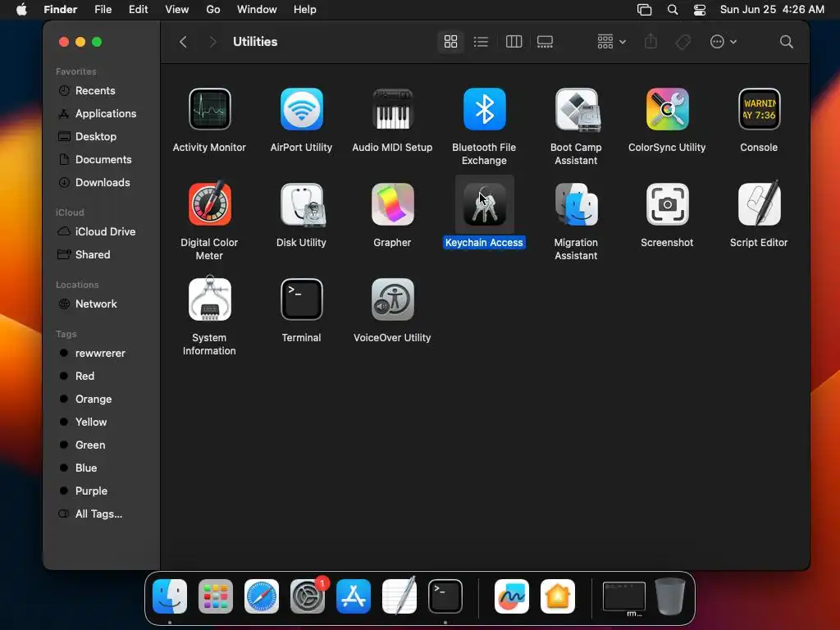Click the Share toolbar button
The width and height of the screenshot is (840, 630).
(651, 42)
